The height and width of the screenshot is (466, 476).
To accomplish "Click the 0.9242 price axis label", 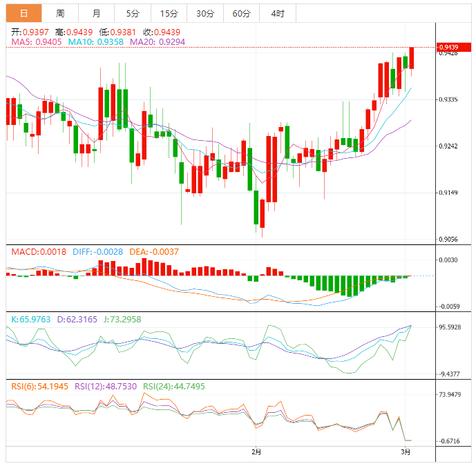I will [x=448, y=146].
